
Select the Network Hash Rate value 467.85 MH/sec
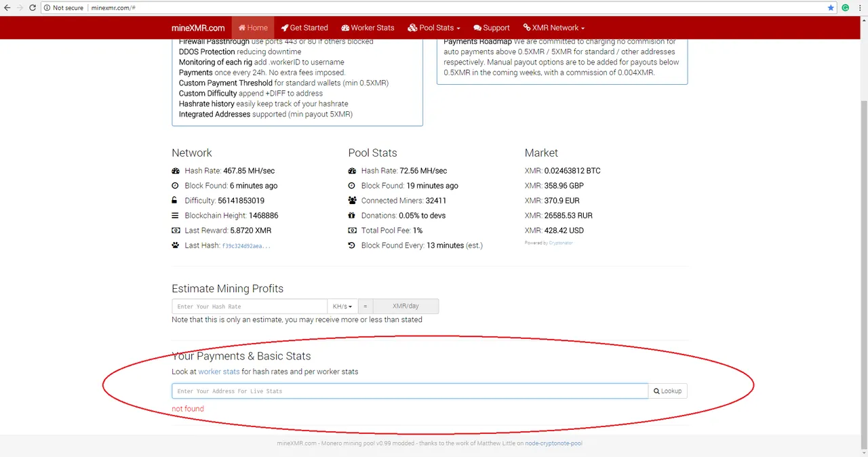[x=249, y=171]
